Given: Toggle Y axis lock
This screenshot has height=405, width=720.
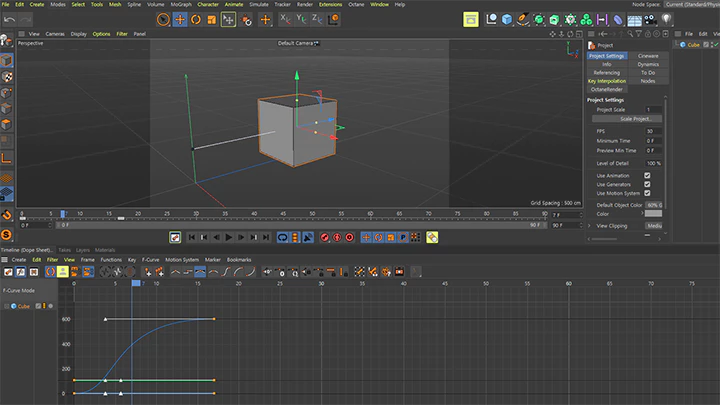Looking at the screenshot, I should pos(301,19).
